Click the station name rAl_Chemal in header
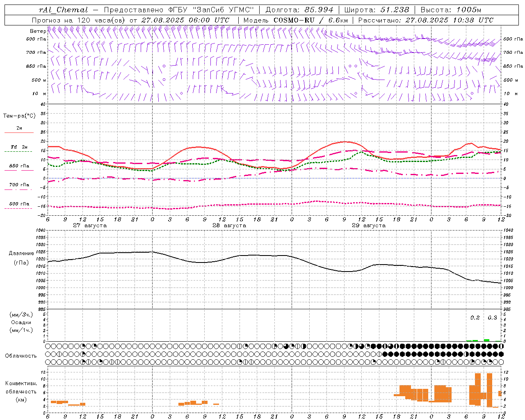Screen dimensions: 525x420 63,10
